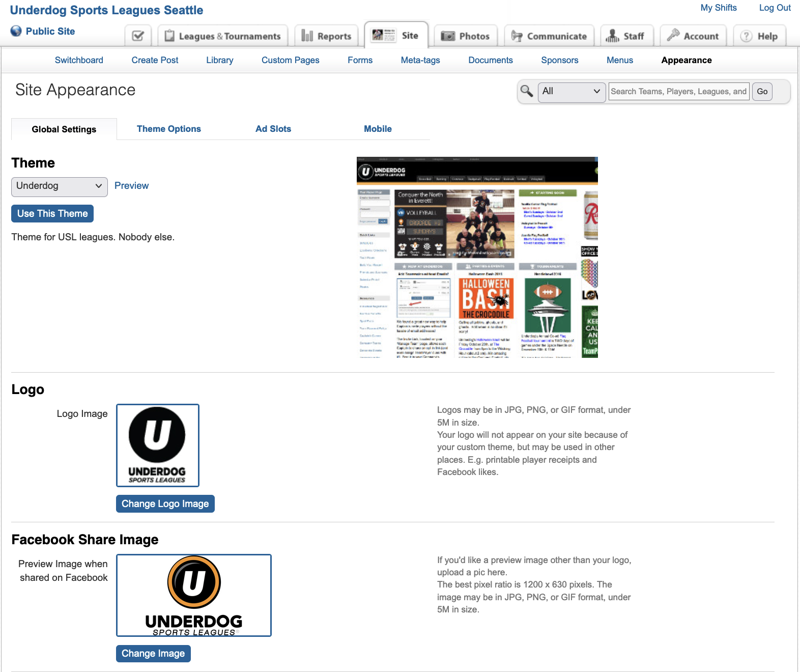Viewport: 800px width, 672px height.
Task: Open the Staff tab
Action: pyautogui.click(x=626, y=36)
